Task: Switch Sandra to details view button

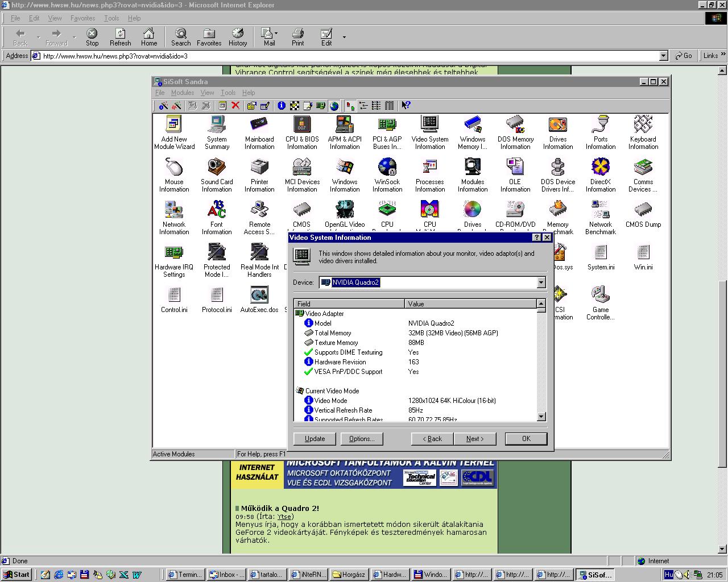Action: [389, 105]
